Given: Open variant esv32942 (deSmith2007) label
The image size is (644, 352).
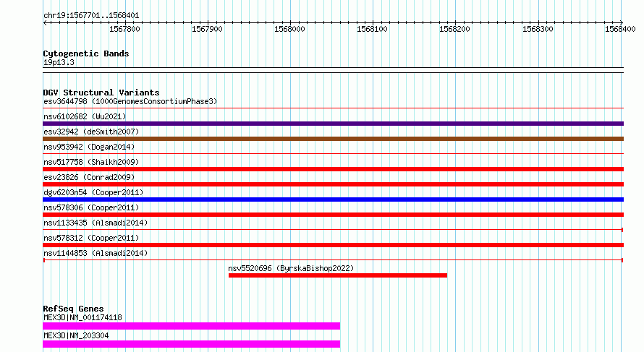Looking at the screenshot, I should [91, 132].
